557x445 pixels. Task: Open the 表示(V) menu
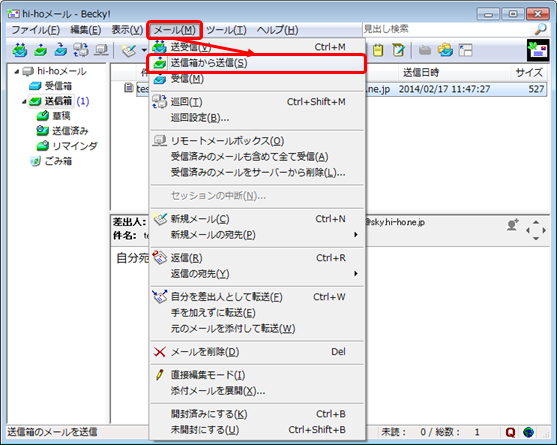[x=127, y=30]
